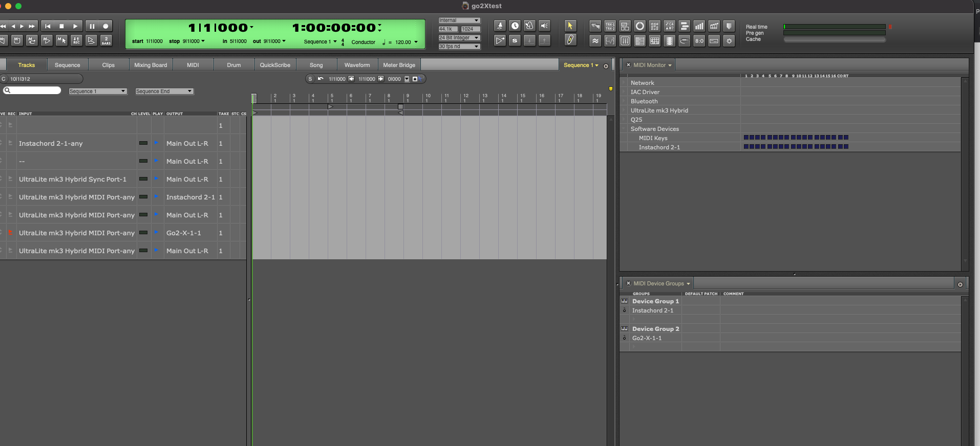This screenshot has height=446, width=980.
Task: Toggle the clock wait icon
Action: pyautogui.click(x=515, y=26)
